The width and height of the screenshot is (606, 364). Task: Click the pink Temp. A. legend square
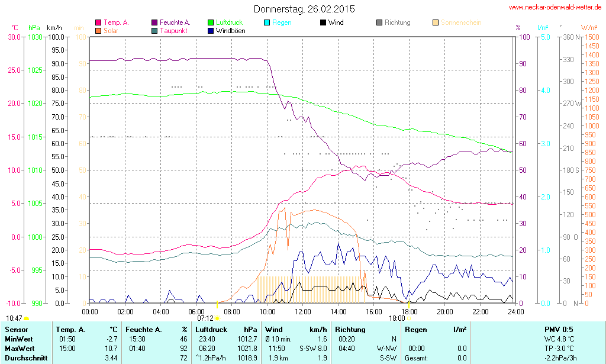click(98, 23)
